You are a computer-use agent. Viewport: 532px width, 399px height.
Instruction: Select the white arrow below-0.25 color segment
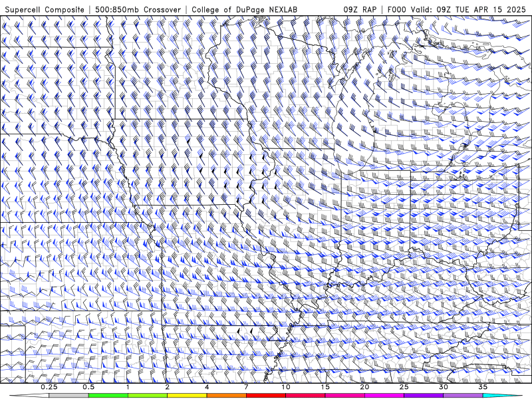click(x=29, y=396)
